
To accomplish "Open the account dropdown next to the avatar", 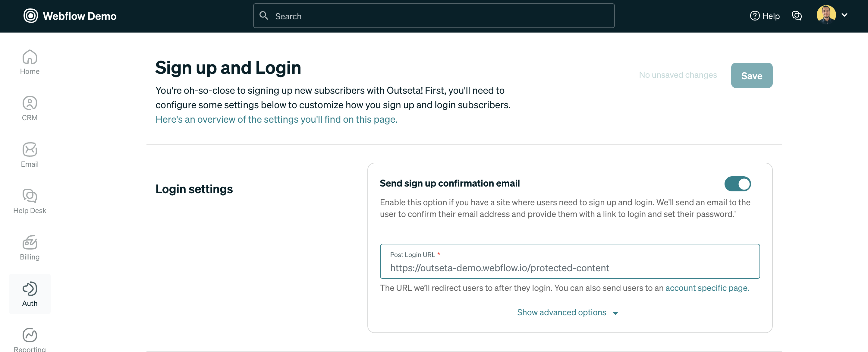I will pos(845,15).
